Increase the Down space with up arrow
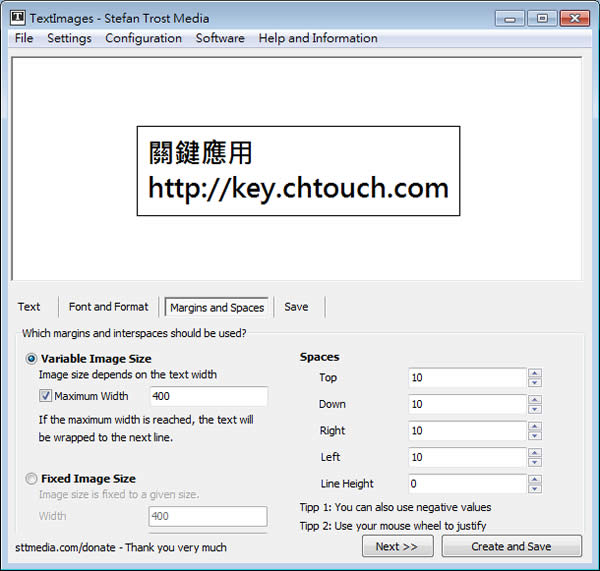This screenshot has width=600, height=571. tap(535, 400)
